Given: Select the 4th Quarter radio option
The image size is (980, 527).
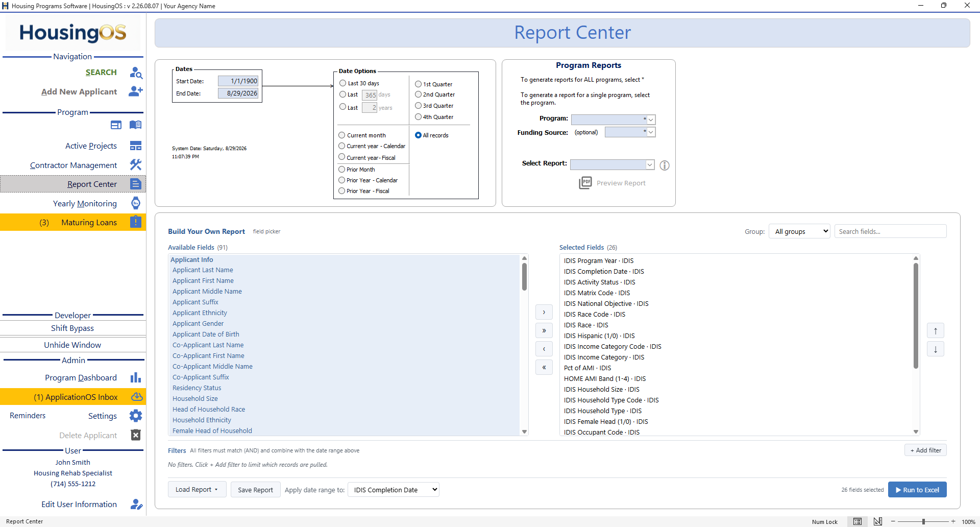Looking at the screenshot, I should pos(419,117).
